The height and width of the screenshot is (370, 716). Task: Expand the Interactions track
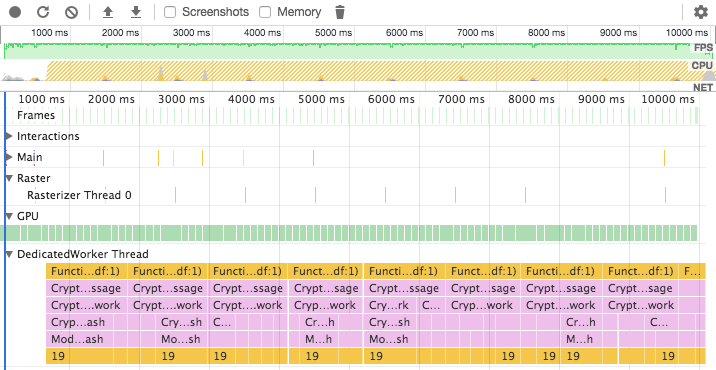(9, 136)
